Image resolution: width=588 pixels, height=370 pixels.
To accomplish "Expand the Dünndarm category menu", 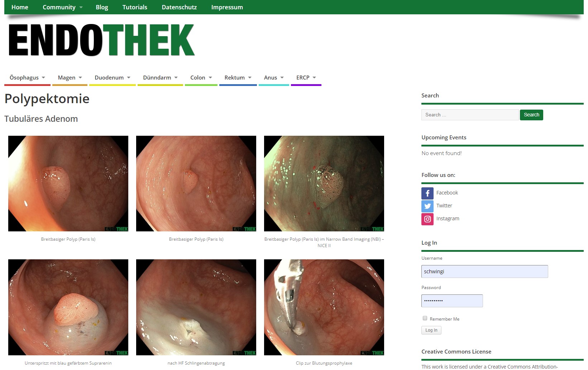I will click(x=161, y=78).
